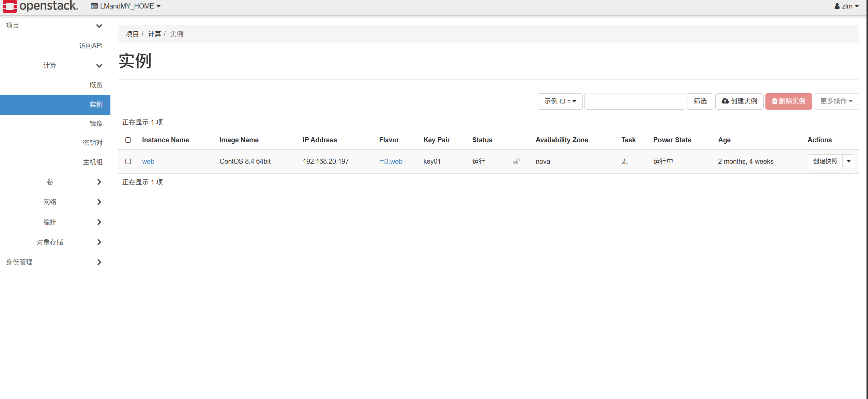The width and height of the screenshot is (868, 399).
Task: Click the CentOS 8.4 64bit cell
Action: point(245,161)
